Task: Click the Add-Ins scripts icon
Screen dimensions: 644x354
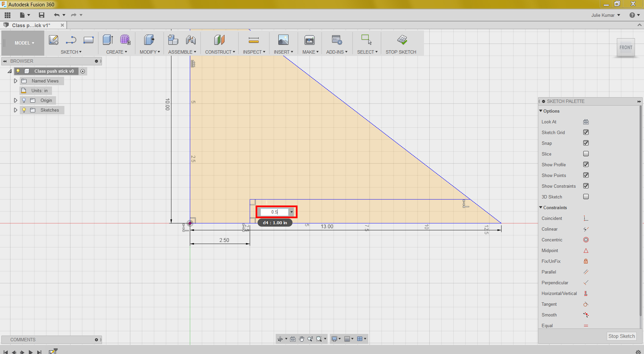Action: point(337,40)
